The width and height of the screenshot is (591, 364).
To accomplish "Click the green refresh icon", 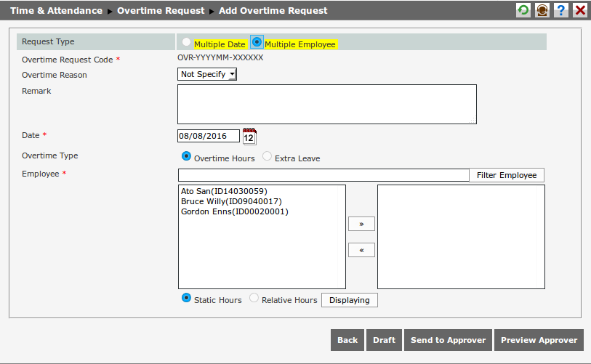I will coord(523,10).
